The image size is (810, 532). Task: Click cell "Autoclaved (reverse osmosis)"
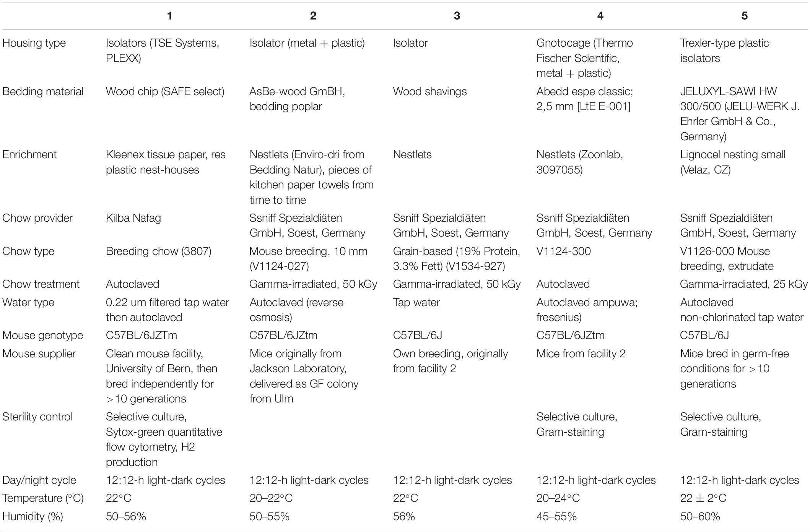coord(296,310)
